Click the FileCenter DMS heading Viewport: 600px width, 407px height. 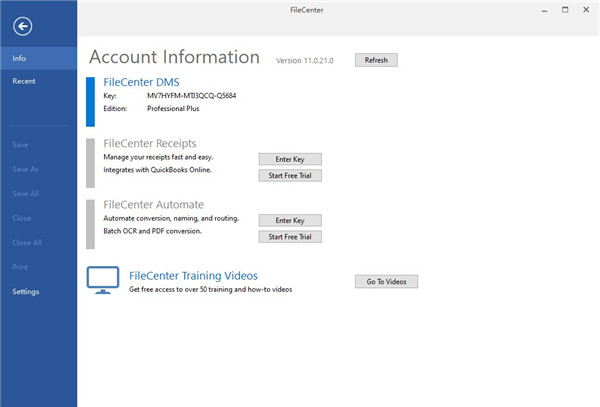141,82
